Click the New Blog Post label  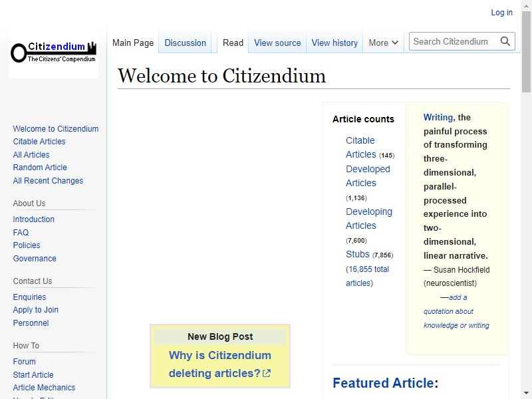click(x=220, y=336)
